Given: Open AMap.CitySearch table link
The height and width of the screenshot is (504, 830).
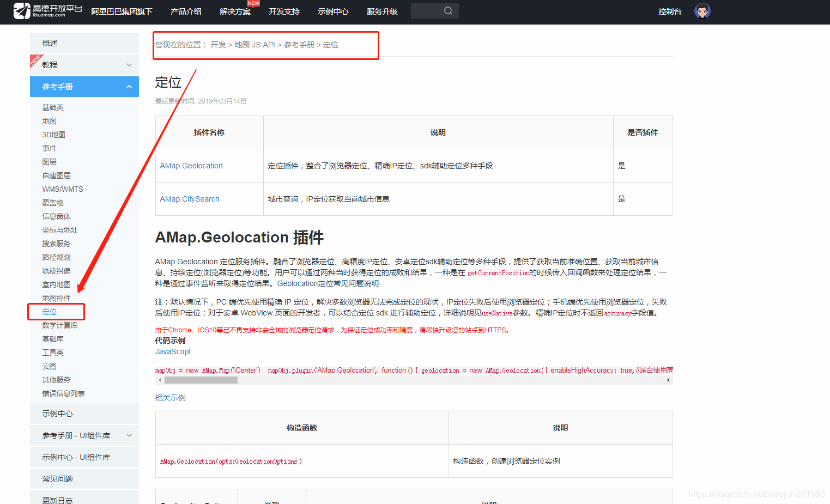Looking at the screenshot, I should tap(190, 199).
